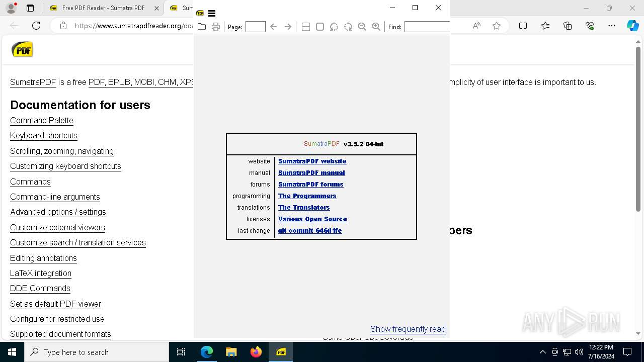
Task: Select Fit Width continuous view icon
Action: 305,27
